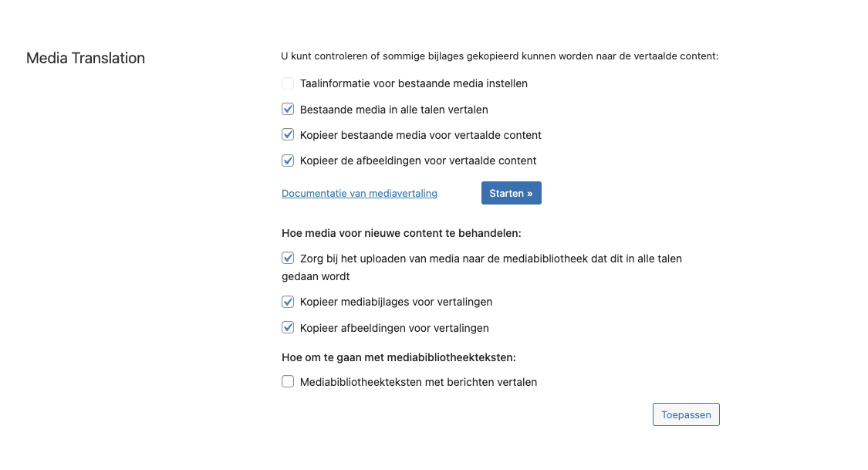Click the 'Hoe media voor nieuwe content te behandelen' heading
Viewport: 868px width, 470px height.
[401, 233]
